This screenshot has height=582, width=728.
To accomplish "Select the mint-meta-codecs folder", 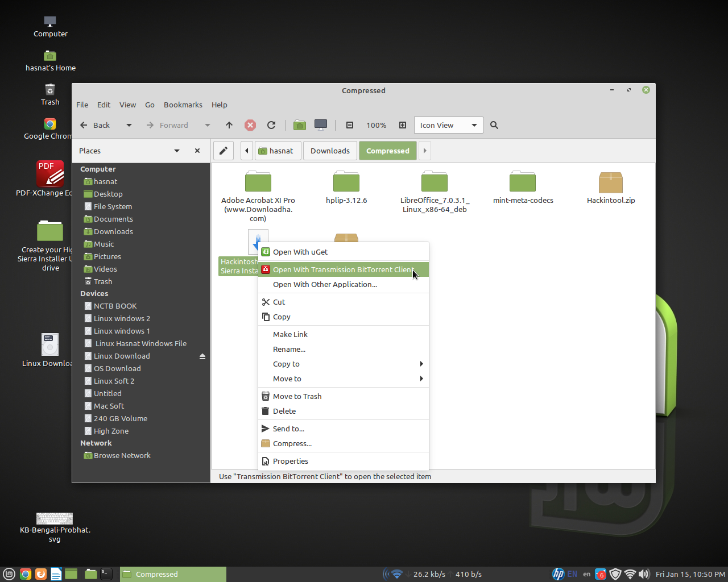I will click(x=523, y=188).
